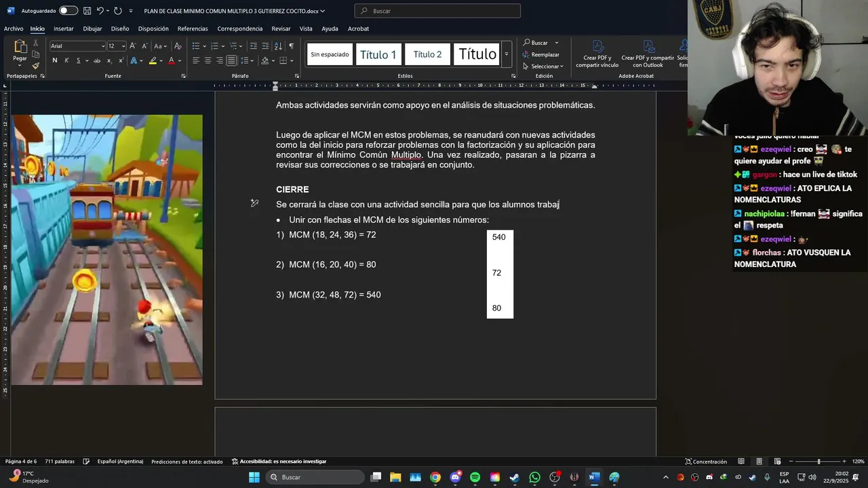
Task: Expand the bullet list dropdown arrow
Action: point(205,46)
